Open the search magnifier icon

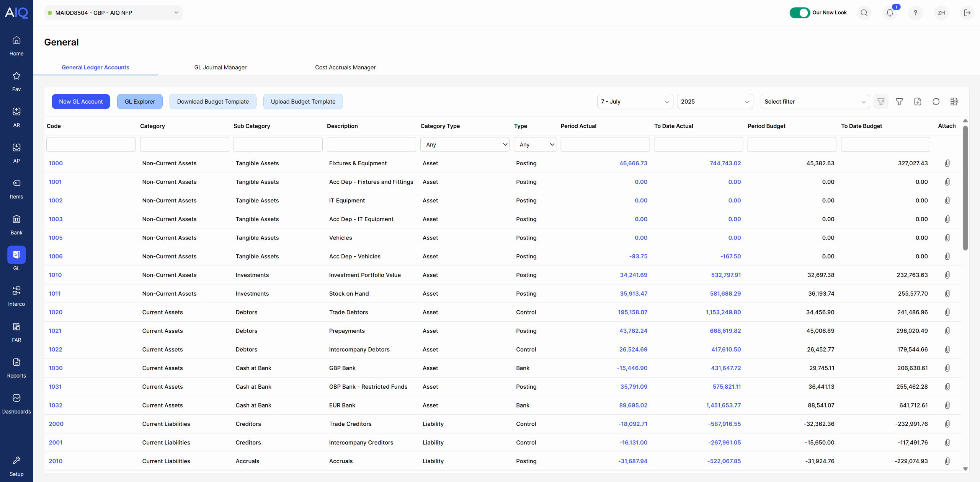pyautogui.click(x=864, y=13)
